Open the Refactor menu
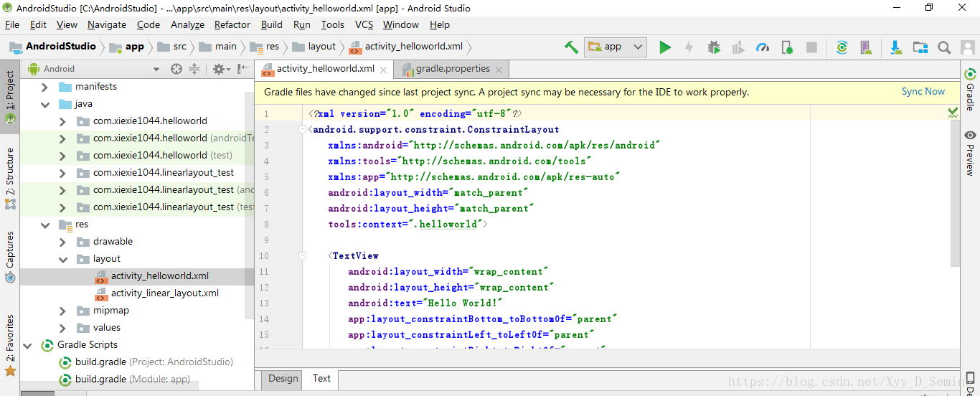980x396 pixels. click(x=232, y=24)
